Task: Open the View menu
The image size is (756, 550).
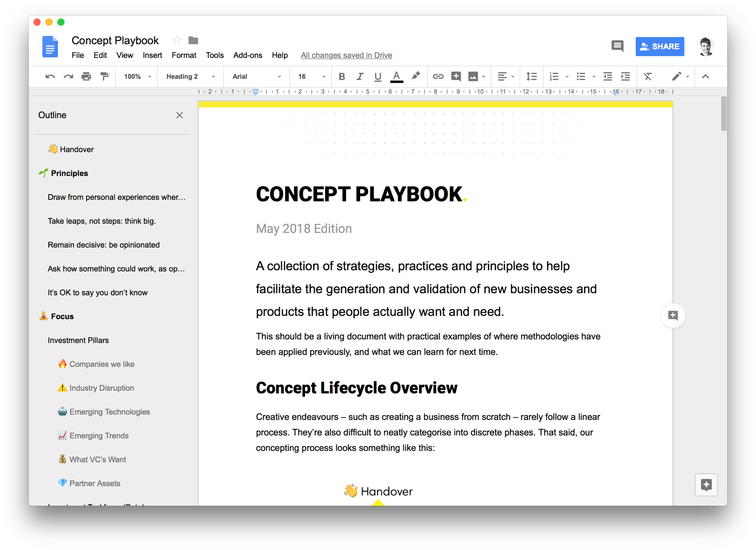Action: 125,55
